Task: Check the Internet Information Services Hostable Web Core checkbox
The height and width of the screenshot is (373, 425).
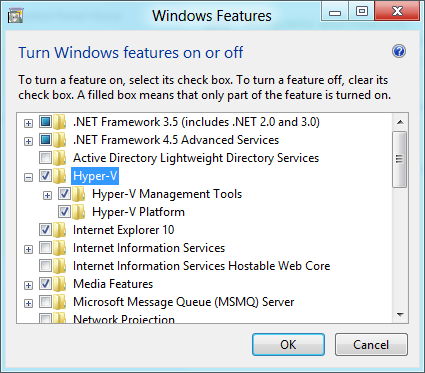Action: click(45, 266)
